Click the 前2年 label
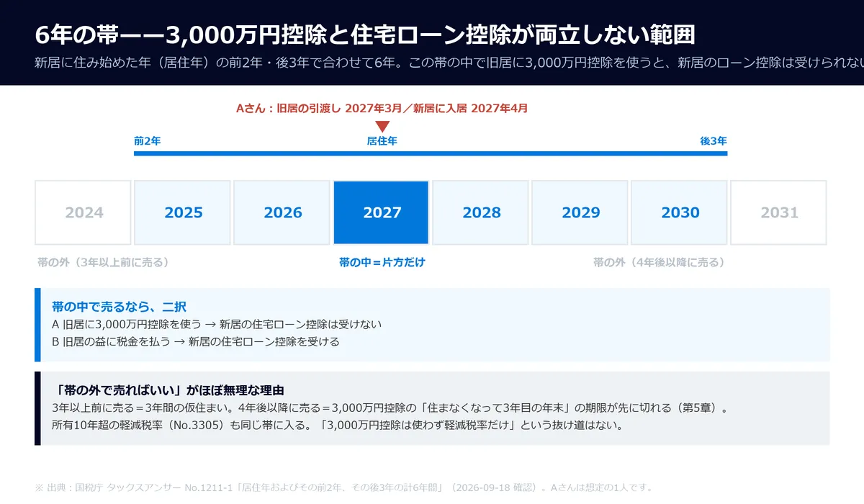864x504 pixels. [x=147, y=141]
